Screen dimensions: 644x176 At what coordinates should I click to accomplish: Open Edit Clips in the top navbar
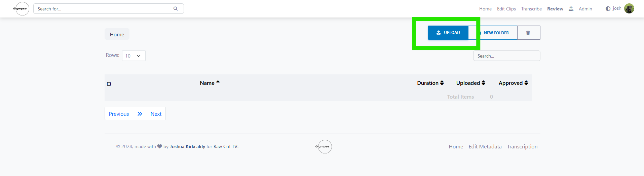coord(506,9)
